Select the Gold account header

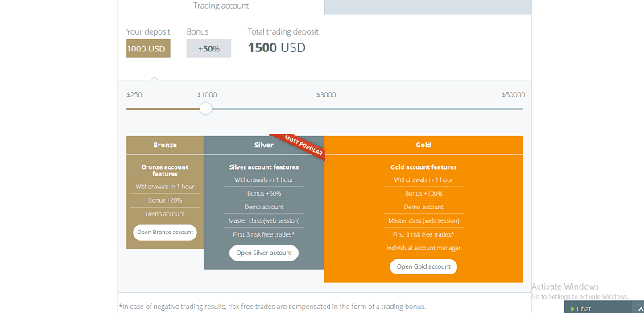click(423, 145)
